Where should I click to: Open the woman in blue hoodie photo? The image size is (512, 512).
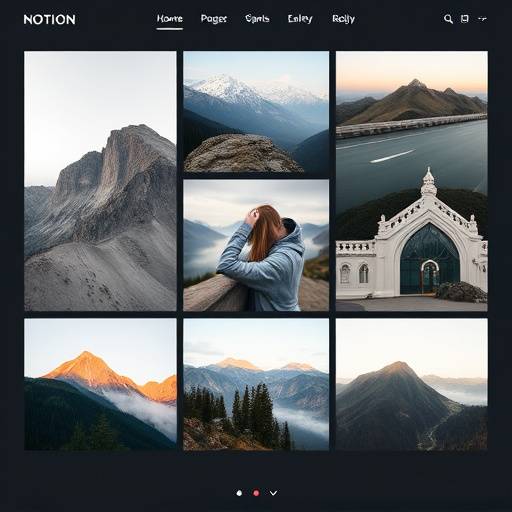[x=256, y=245]
